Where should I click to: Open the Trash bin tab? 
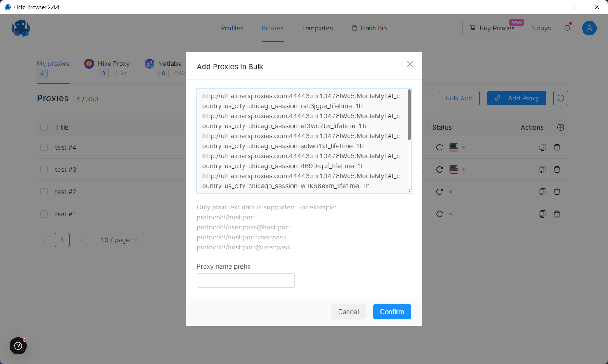coord(369,28)
